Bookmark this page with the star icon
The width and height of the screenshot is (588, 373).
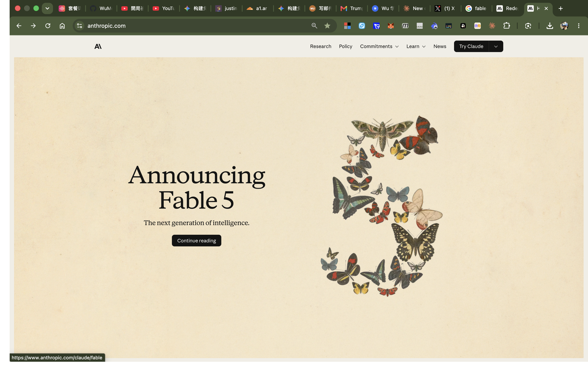pyautogui.click(x=327, y=26)
